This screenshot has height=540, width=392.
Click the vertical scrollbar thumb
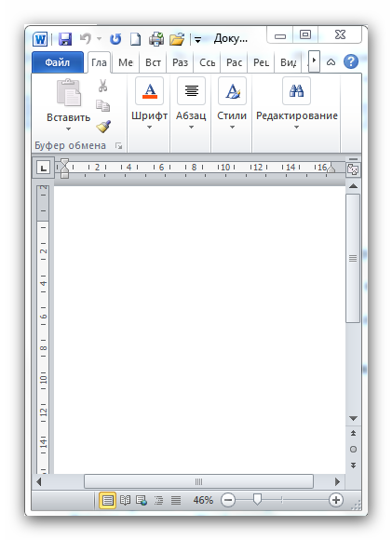pyautogui.click(x=353, y=258)
